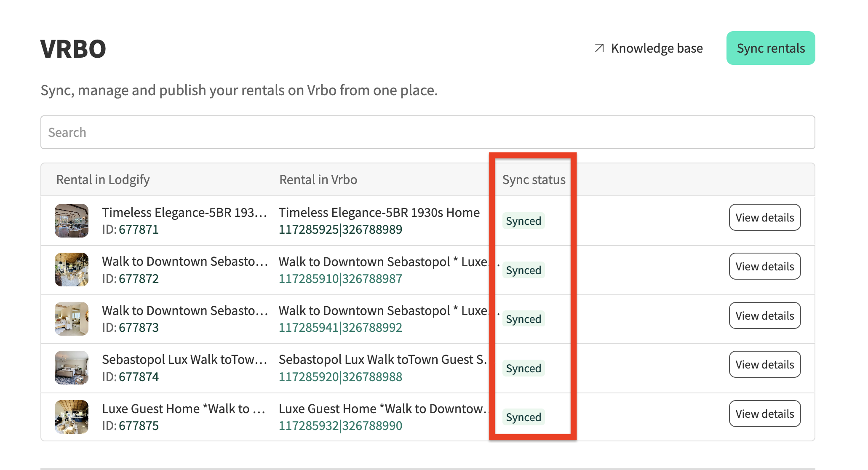Screen dimensions: 868x470
Task: View details for Sebastopol Lux rental
Action: 764,364
